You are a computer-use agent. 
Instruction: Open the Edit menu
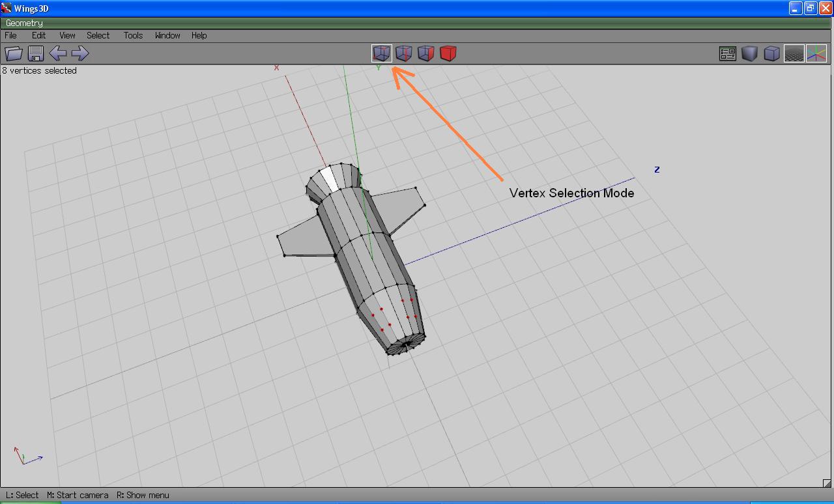coord(39,35)
